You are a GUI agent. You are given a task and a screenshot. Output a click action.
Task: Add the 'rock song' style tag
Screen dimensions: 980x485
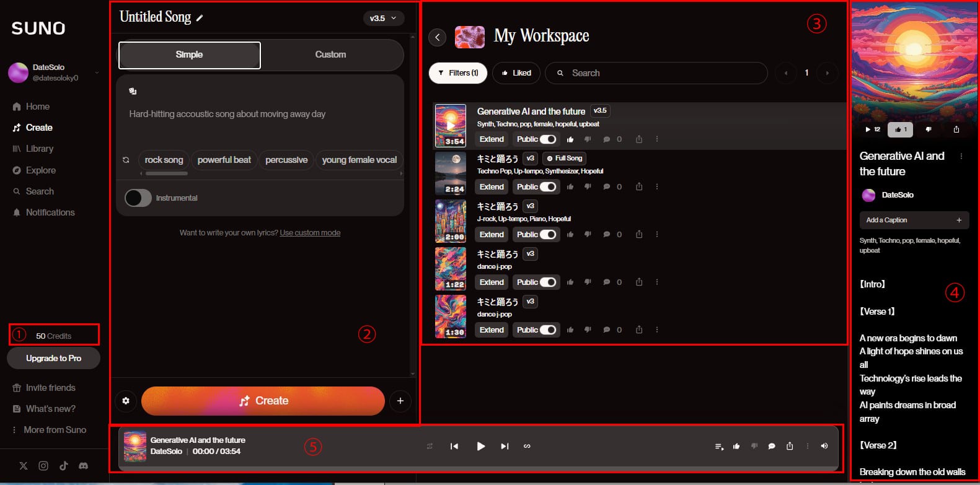(164, 160)
